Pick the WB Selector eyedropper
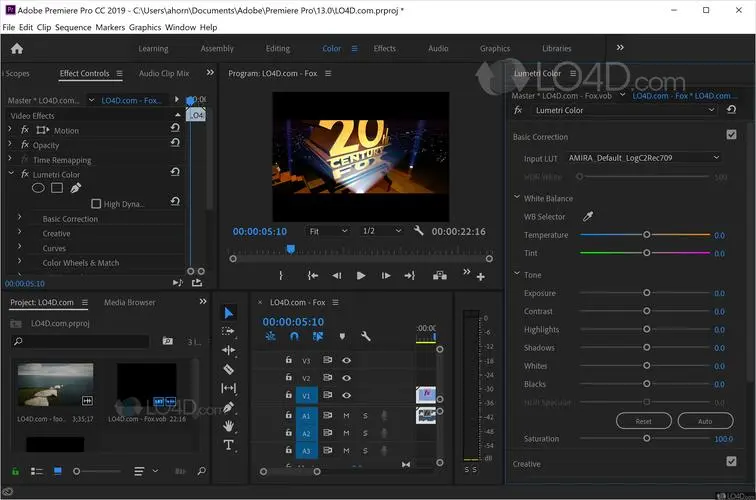 (x=588, y=216)
